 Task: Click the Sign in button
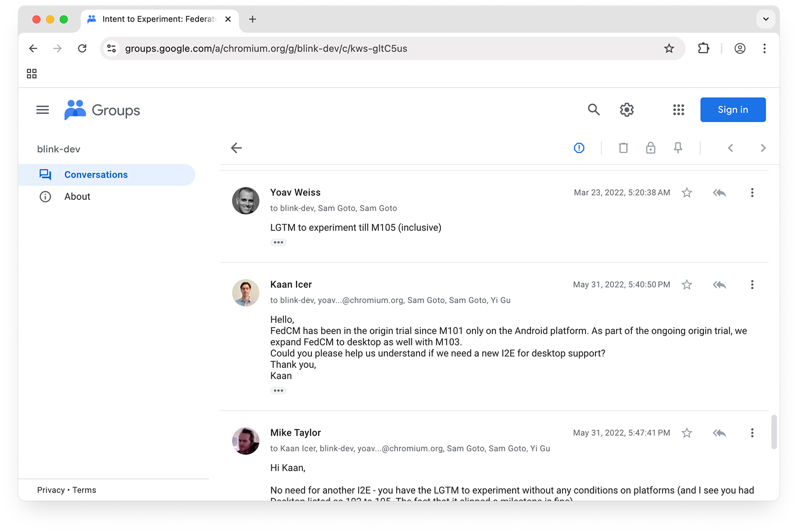pos(733,110)
